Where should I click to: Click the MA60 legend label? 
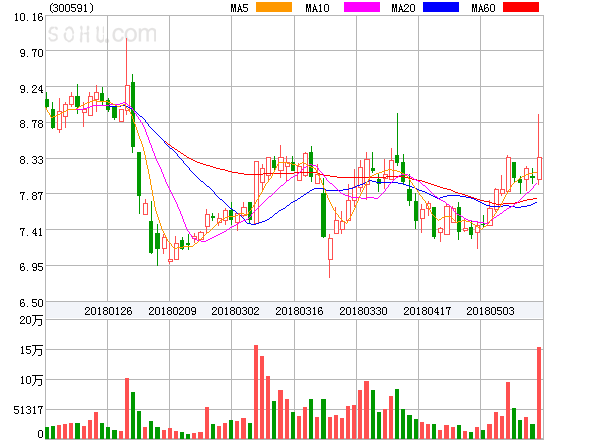(x=483, y=8)
